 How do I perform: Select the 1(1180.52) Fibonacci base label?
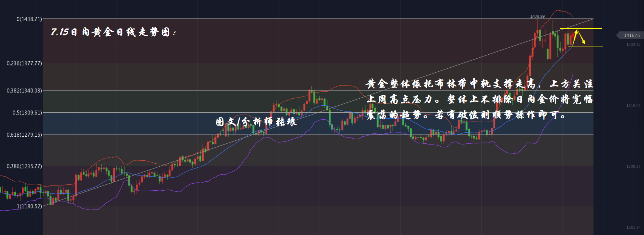[30, 206]
